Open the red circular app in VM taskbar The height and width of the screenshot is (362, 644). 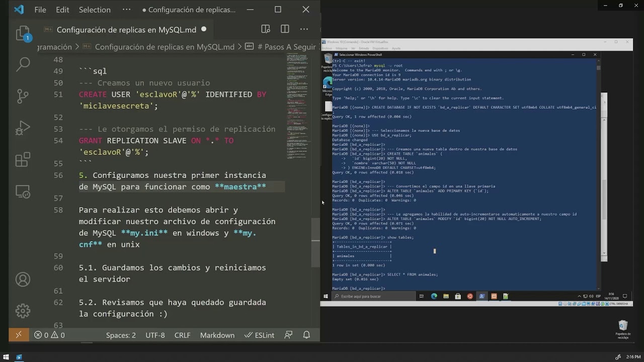click(470, 297)
